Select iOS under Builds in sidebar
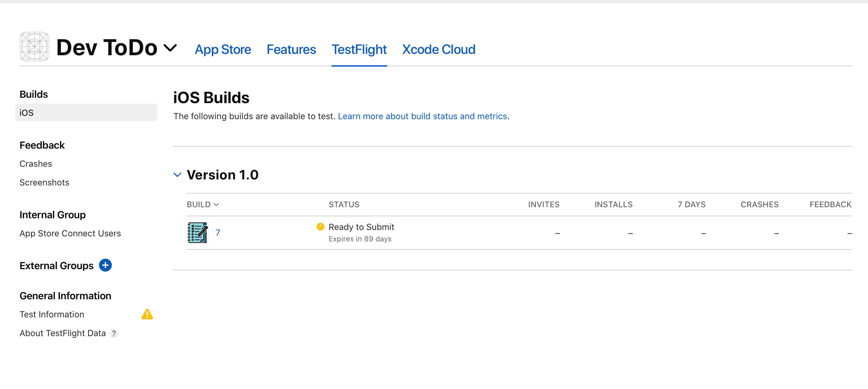The image size is (868, 389). pyautogui.click(x=86, y=112)
